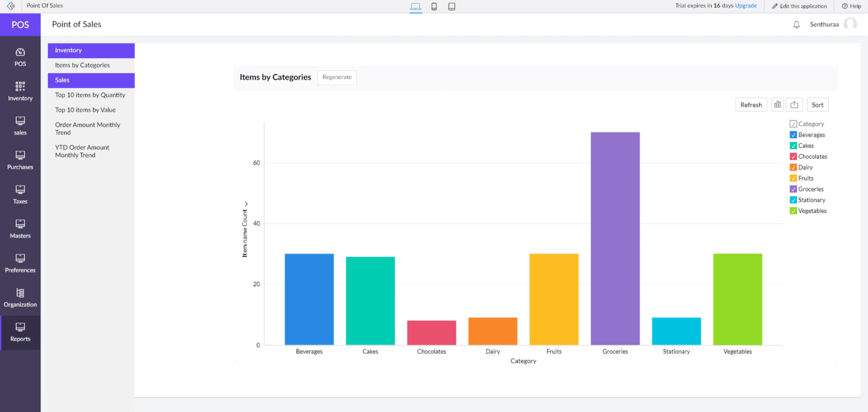Switch to the Items by Categories report
868x412 pixels.
(82, 65)
